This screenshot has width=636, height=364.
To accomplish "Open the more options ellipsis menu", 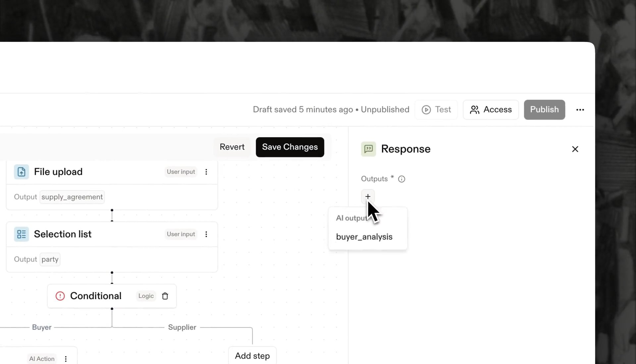I will (580, 110).
